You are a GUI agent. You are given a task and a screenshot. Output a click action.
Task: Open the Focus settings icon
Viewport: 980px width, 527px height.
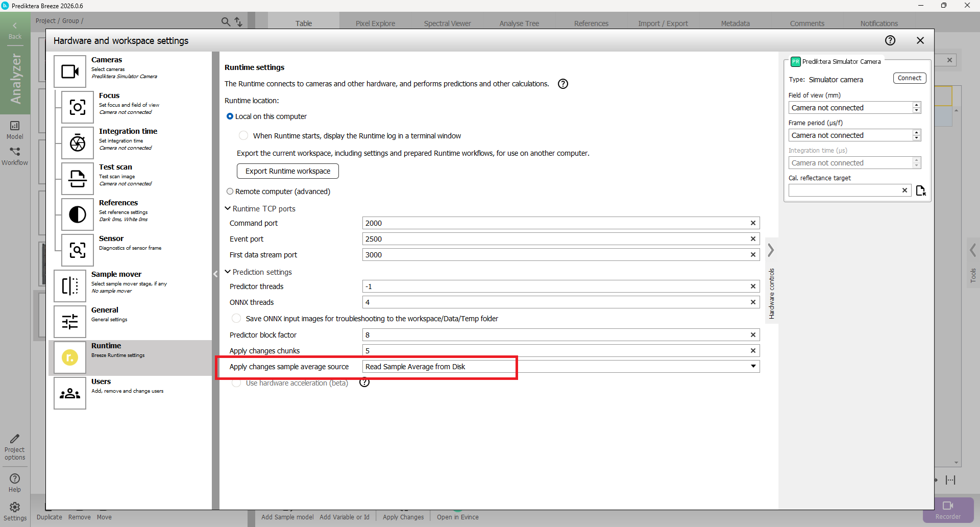(78, 107)
